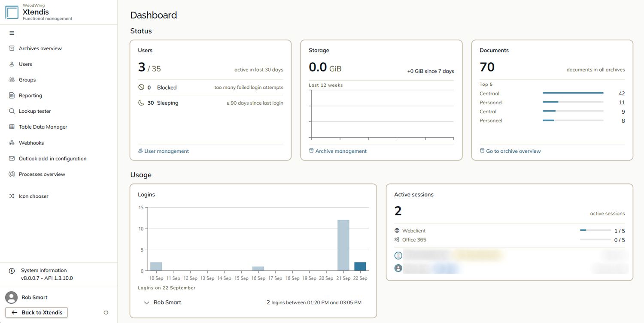Click the Archives overview sidebar icon

[x=12, y=48]
